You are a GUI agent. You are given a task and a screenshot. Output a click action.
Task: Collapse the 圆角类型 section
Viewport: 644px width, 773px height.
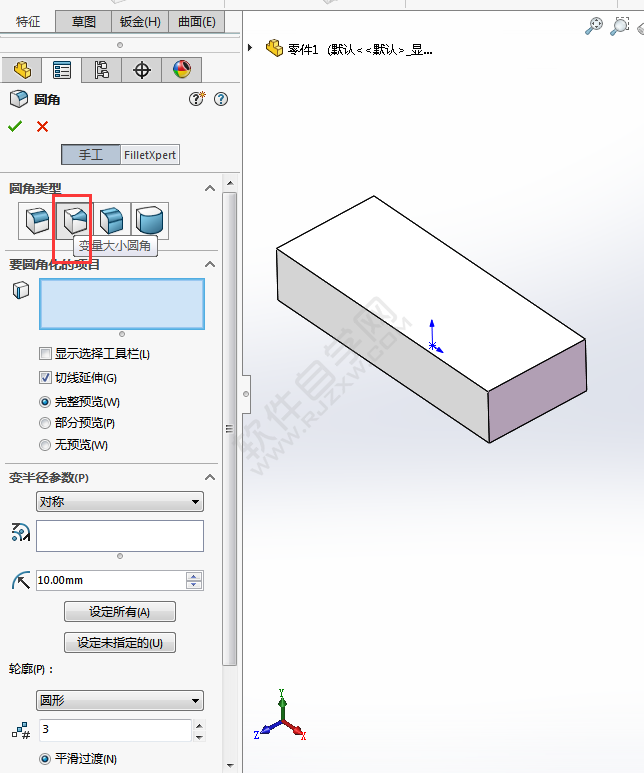click(x=210, y=188)
